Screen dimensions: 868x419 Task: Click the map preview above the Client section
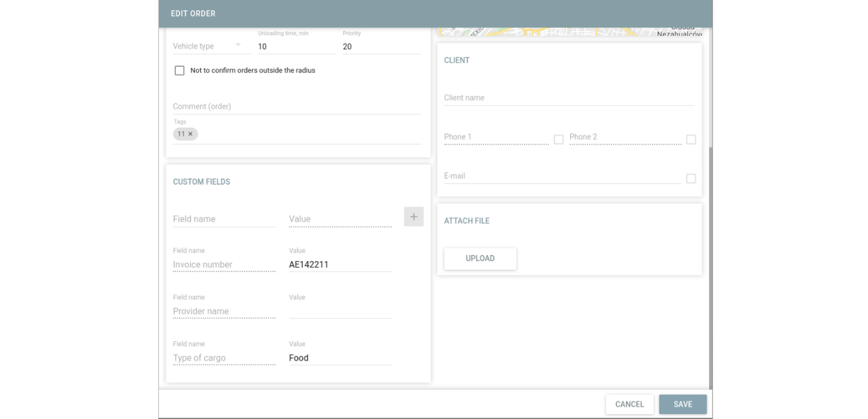click(x=569, y=32)
